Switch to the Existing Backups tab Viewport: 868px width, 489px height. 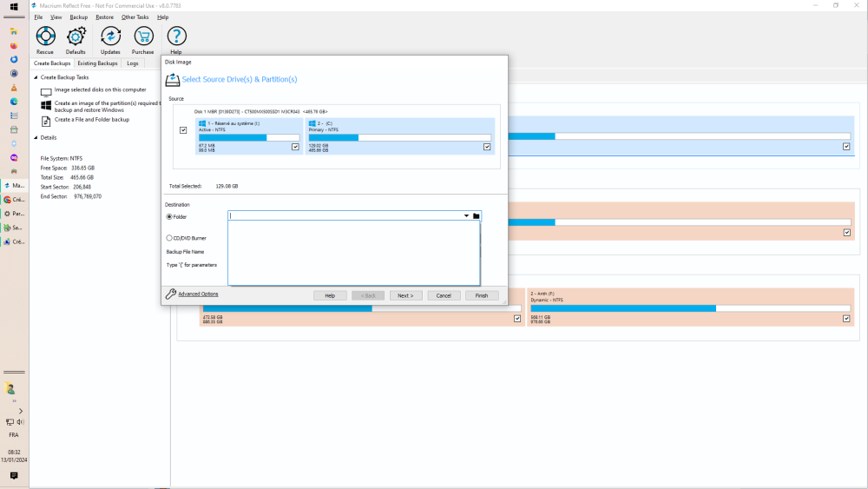click(97, 63)
